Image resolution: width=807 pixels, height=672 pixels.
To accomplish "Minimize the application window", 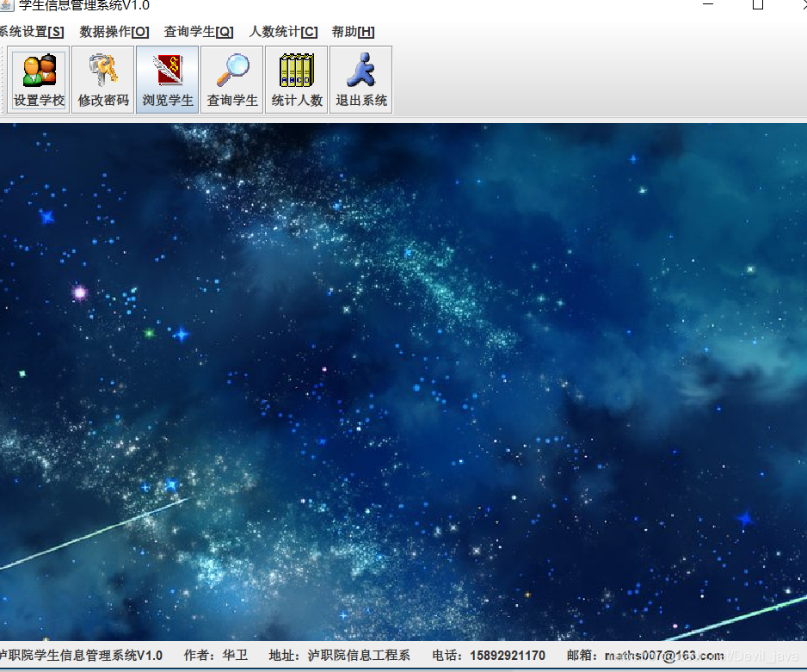I will pos(708,3).
